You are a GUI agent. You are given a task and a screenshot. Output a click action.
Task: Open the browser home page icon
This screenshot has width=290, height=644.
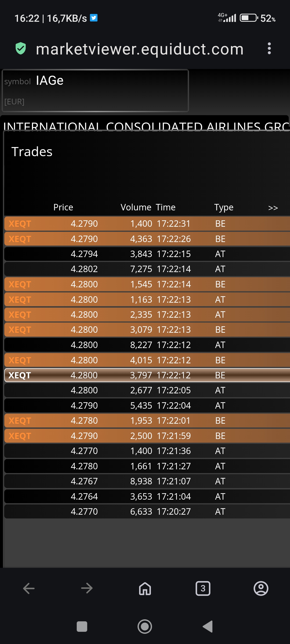[x=145, y=588]
